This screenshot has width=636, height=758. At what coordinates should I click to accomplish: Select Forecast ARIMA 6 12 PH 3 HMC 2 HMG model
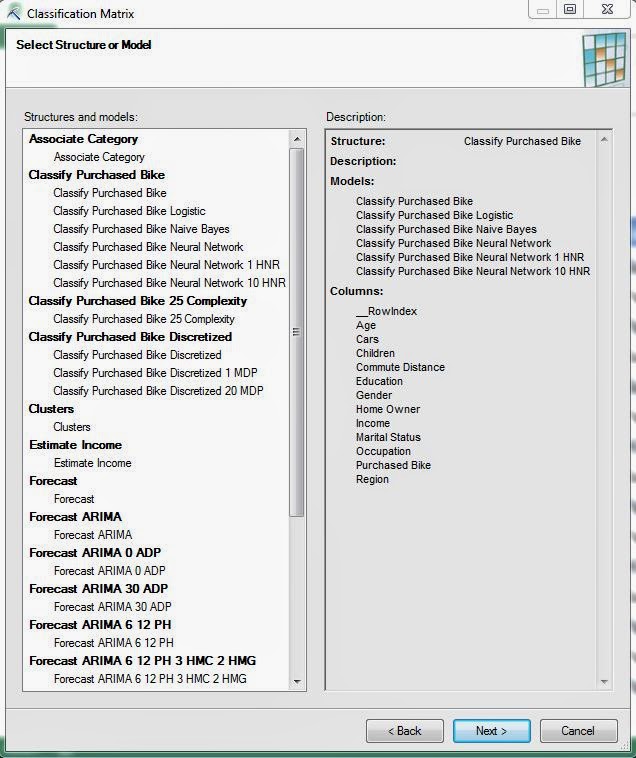(150, 679)
